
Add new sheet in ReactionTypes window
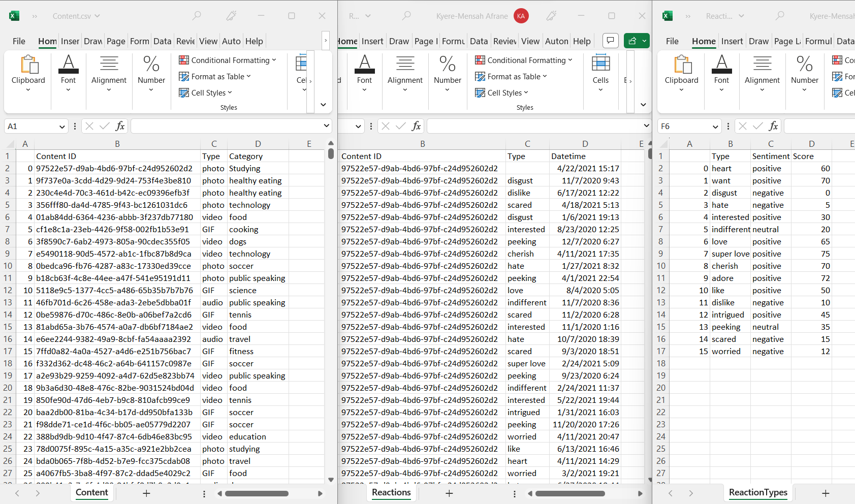tap(826, 493)
